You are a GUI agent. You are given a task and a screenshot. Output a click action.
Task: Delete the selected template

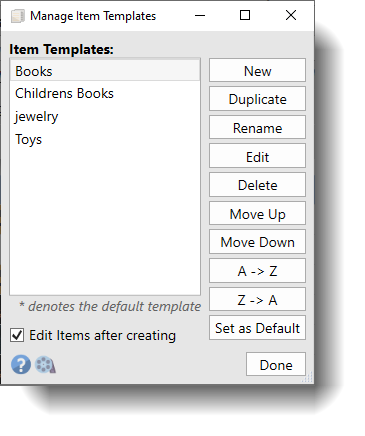pos(257,185)
